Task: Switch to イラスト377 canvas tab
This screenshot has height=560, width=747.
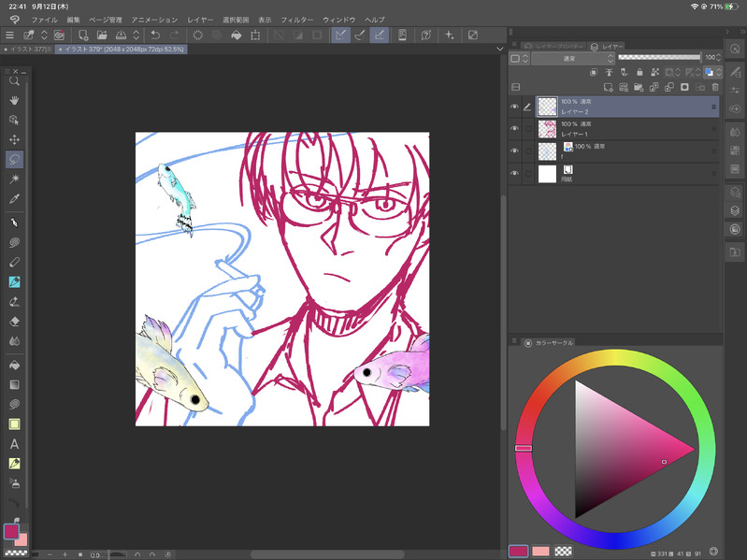Action: pyautogui.click(x=28, y=49)
